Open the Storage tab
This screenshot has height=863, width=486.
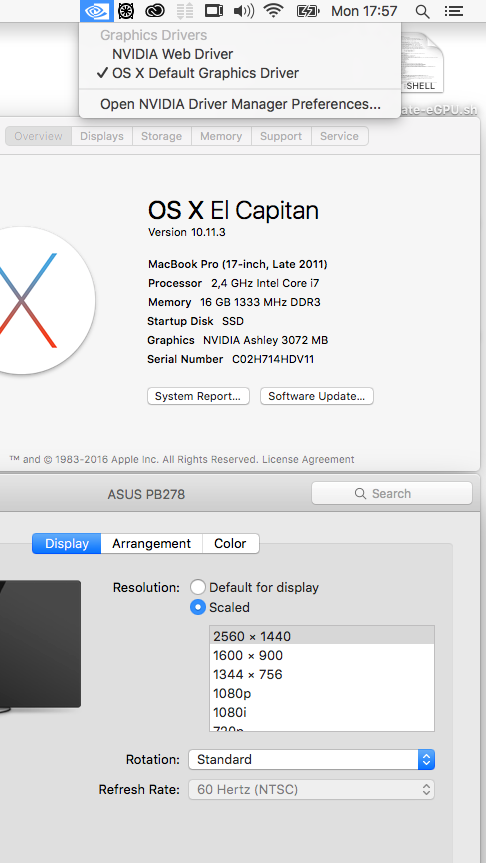click(162, 136)
